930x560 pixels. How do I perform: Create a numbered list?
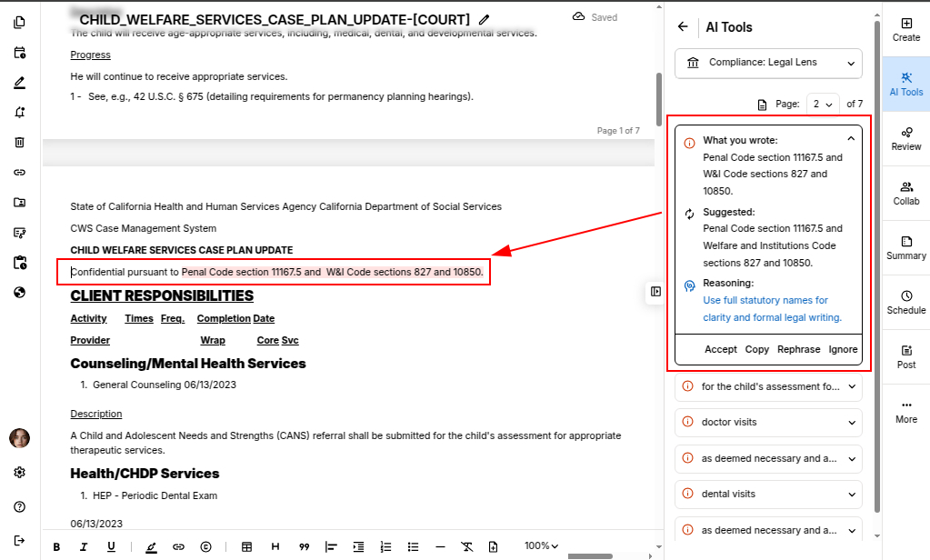click(385, 546)
